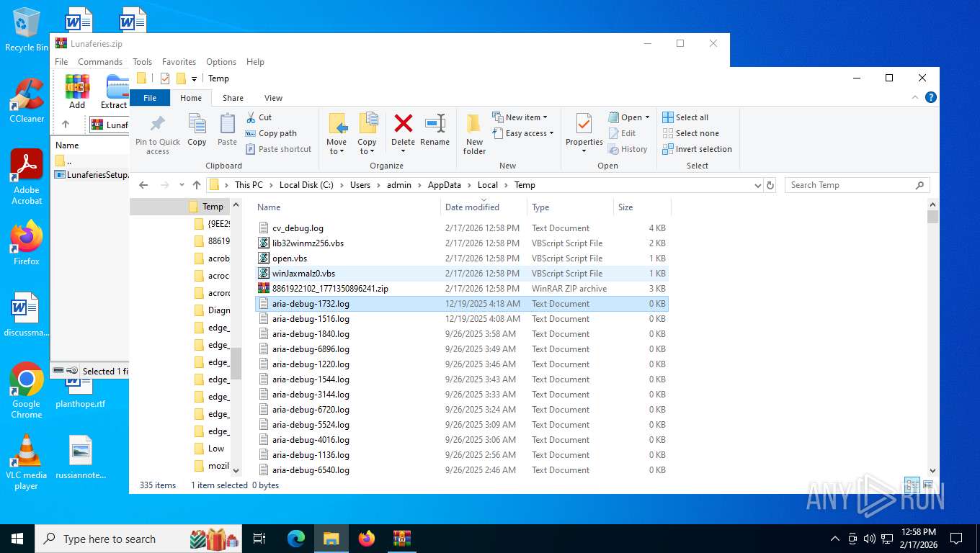Refresh the Temp folder view
980x553 pixels.
(x=770, y=185)
